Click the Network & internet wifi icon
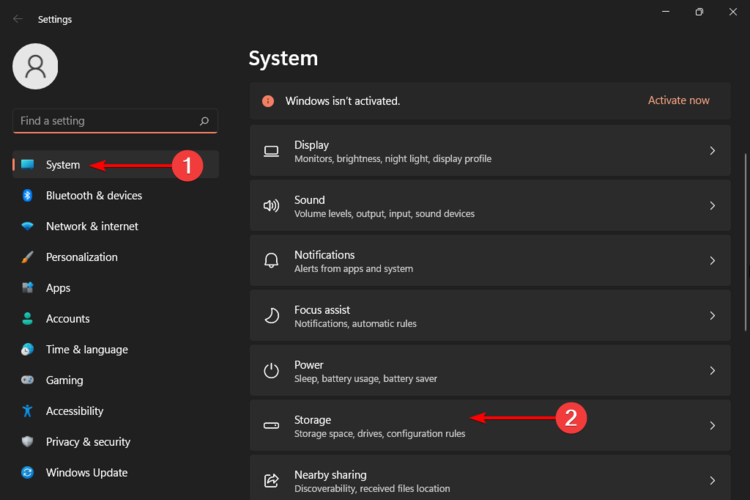 click(x=27, y=227)
